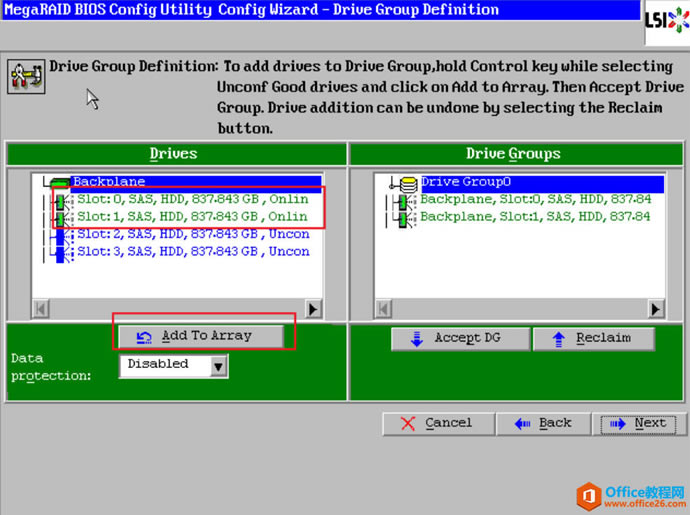
Task: Select Slot: 3 unconfigured drive row
Action: pos(193,251)
